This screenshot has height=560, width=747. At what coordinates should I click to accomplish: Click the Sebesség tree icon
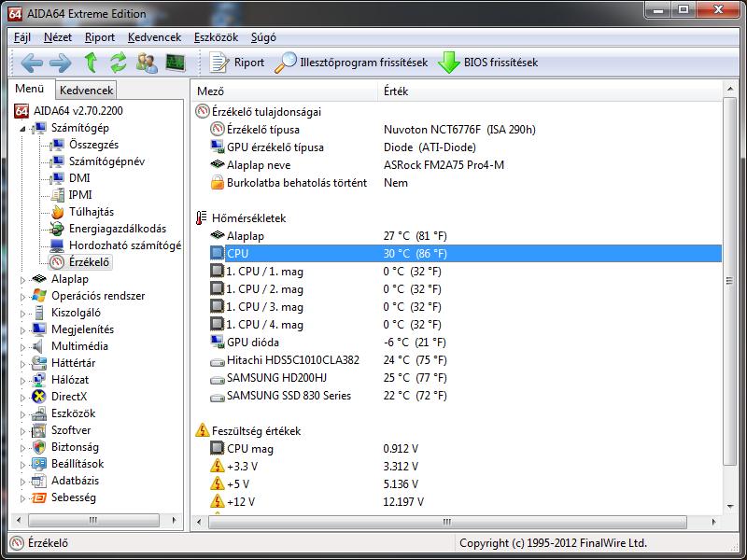pos(39,497)
